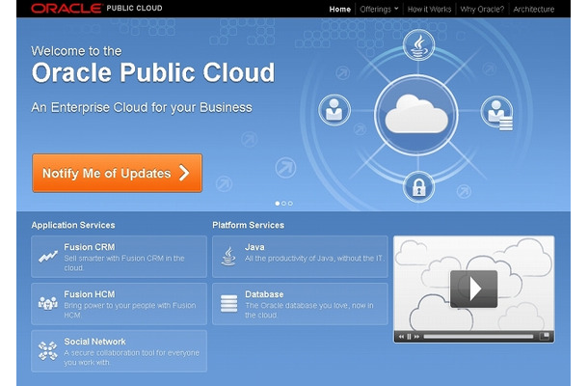Click the Notify Me of Updates button
The height and width of the screenshot is (386, 588).
(117, 173)
